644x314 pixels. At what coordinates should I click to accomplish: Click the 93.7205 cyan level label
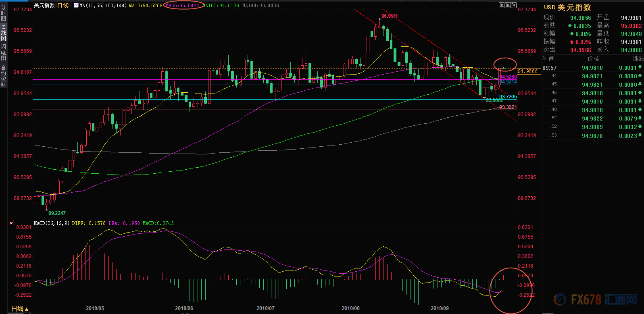click(508, 97)
